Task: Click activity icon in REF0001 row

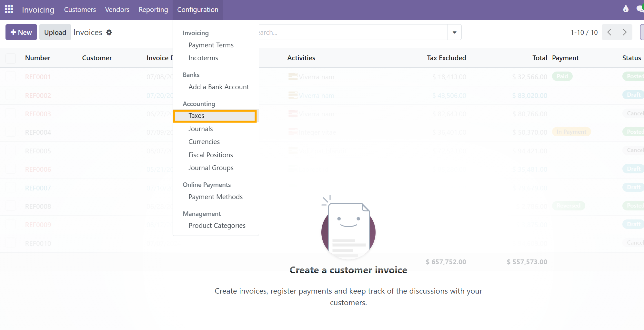Action: pos(293,77)
